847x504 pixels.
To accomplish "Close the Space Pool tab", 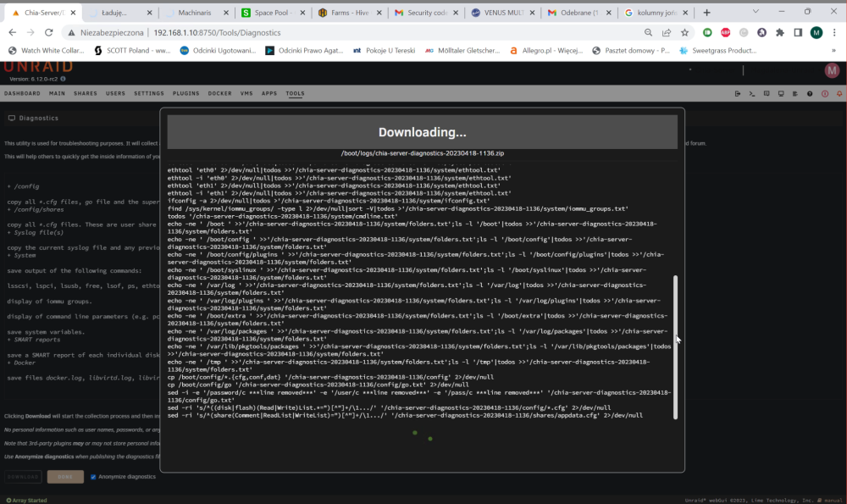I will point(302,13).
